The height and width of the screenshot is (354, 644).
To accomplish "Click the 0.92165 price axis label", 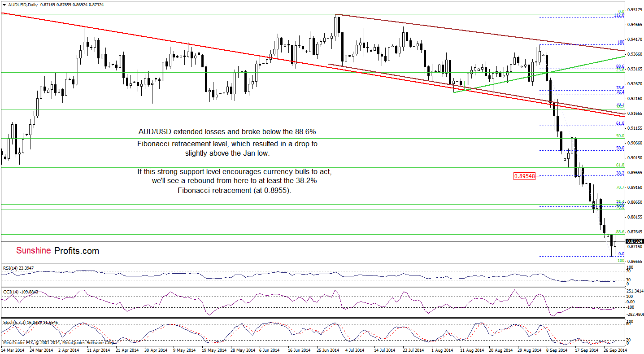I will (x=635, y=98).
